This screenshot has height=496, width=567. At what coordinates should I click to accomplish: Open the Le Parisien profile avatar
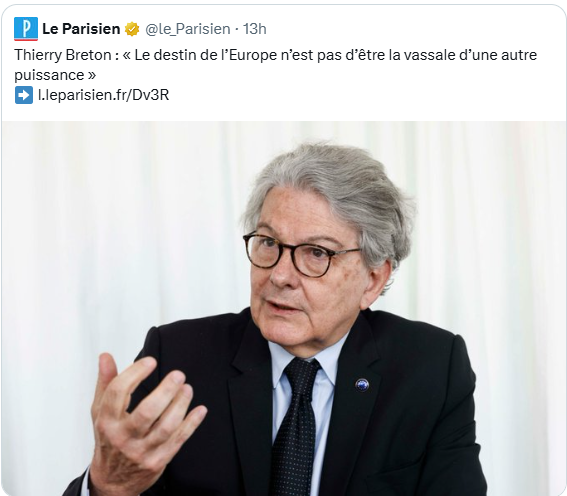26,29
